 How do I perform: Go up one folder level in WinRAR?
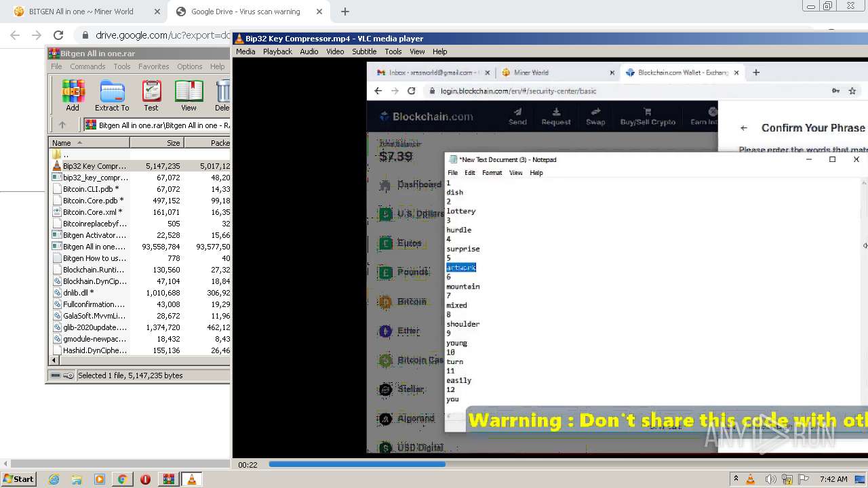(x=62, y=125)
